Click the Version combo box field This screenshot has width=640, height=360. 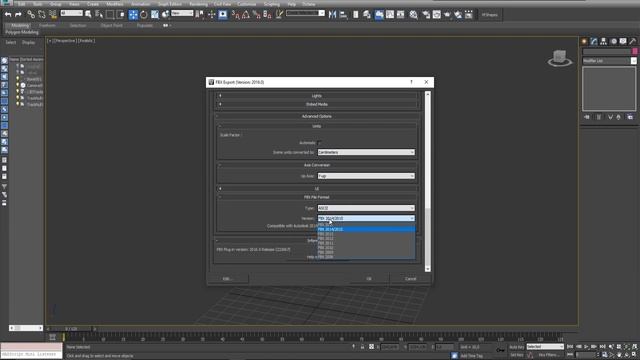coord(366,218)
